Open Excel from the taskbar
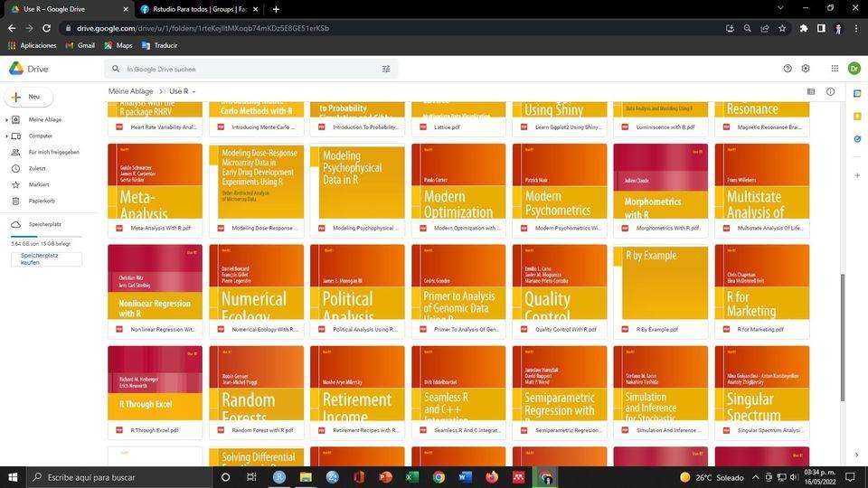The width and height of the screenshot is (868, 488). [412, 477]
